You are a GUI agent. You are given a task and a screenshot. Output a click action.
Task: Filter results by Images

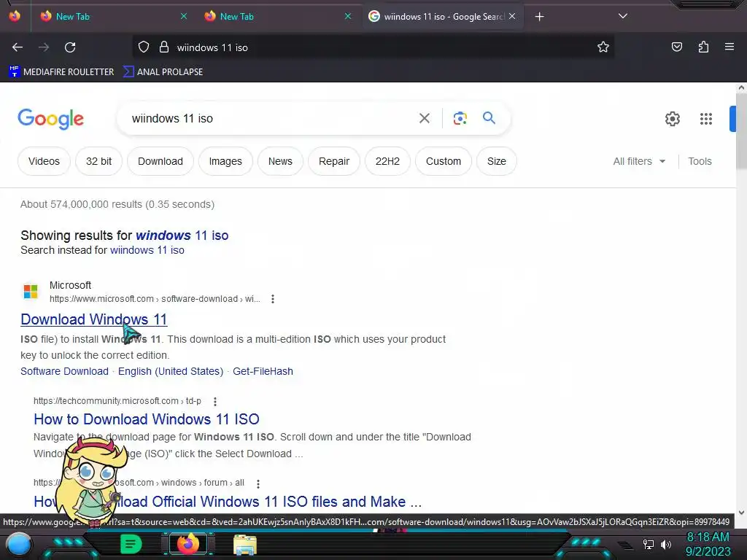click(225, 161)
